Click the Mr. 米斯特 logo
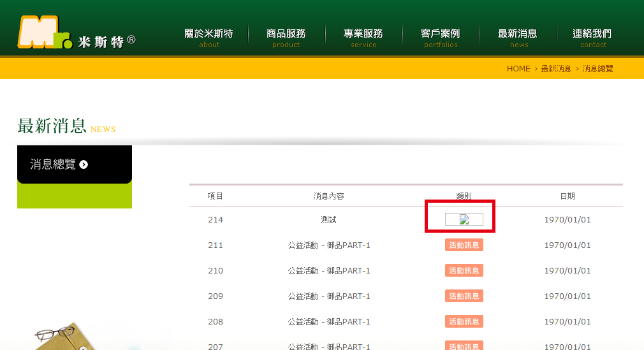 pyautogui.click(x=76, y=33)
